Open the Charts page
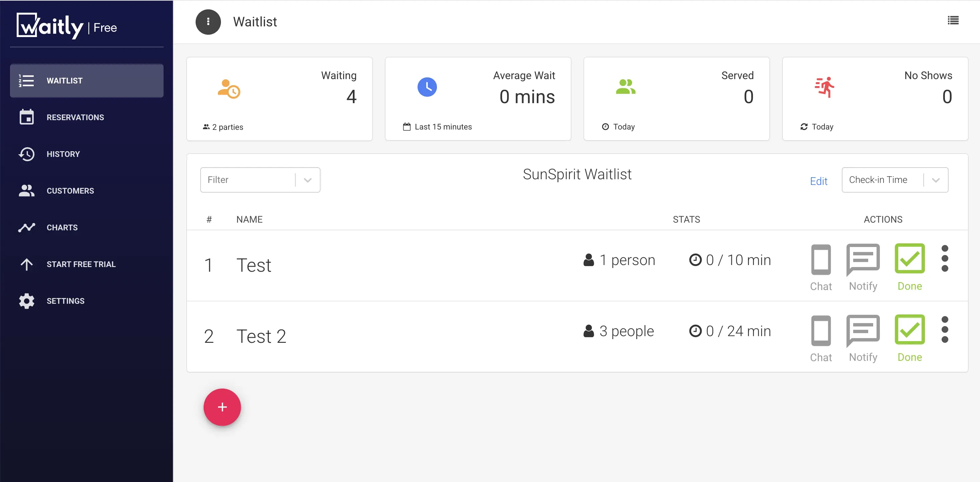980x482 pixels. pos(87,228)
